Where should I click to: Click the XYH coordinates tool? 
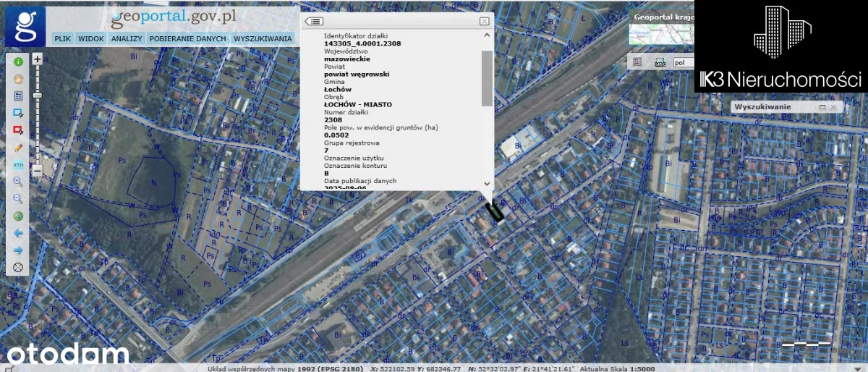(x=18, y=164)
